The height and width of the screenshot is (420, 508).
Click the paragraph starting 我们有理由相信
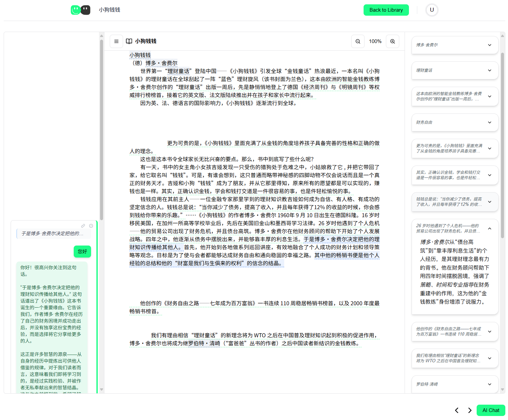[255, 339]
